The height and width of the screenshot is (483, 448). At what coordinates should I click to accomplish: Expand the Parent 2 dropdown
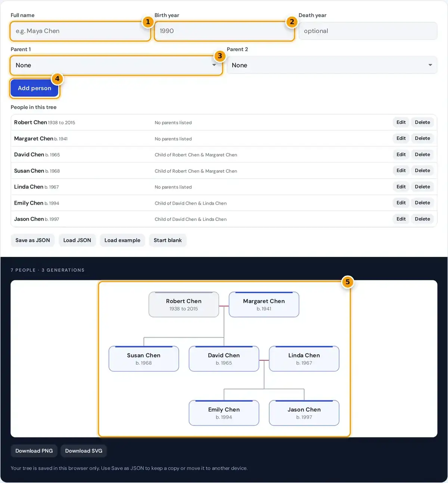[332, 65]
